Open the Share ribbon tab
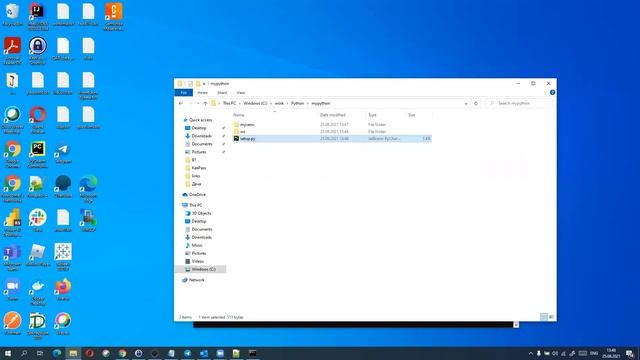The height and width of the screenshot is (360, 640). pos(222,93)
